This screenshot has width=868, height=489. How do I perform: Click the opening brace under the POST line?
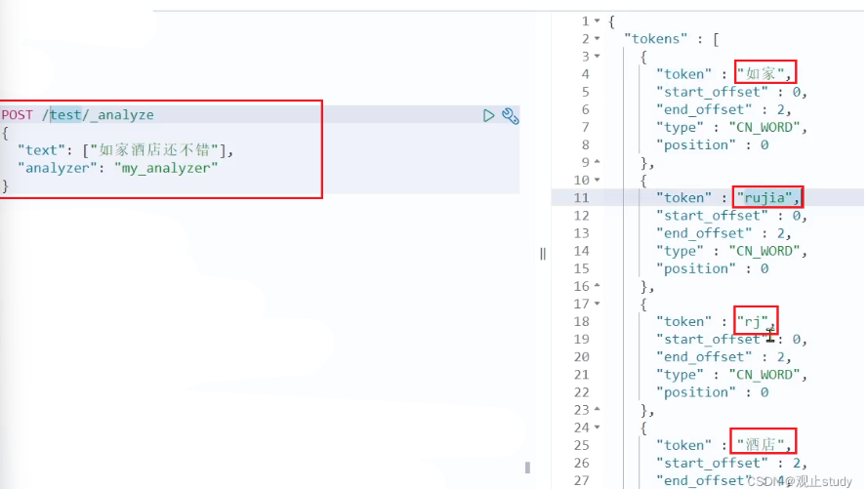5,133
